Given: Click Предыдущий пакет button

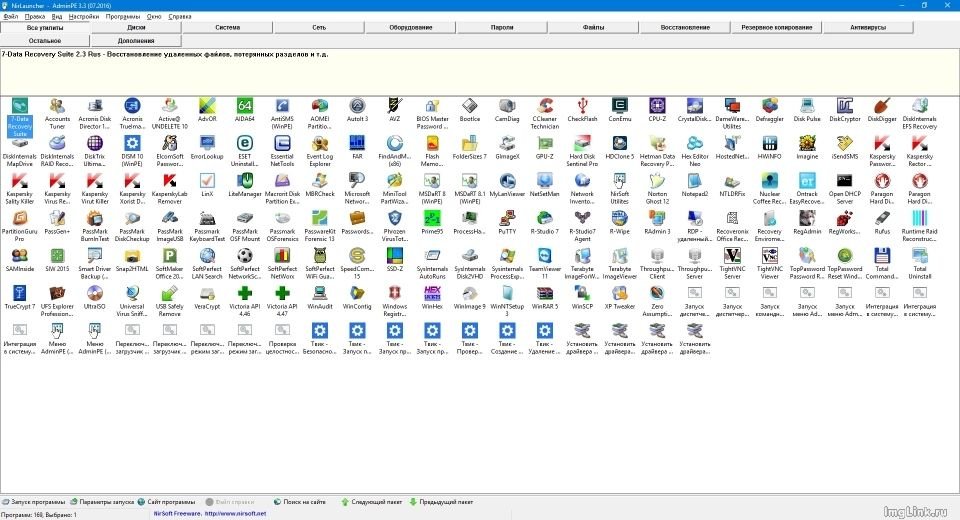Looking at the screenshot, I should click(441, 502).
